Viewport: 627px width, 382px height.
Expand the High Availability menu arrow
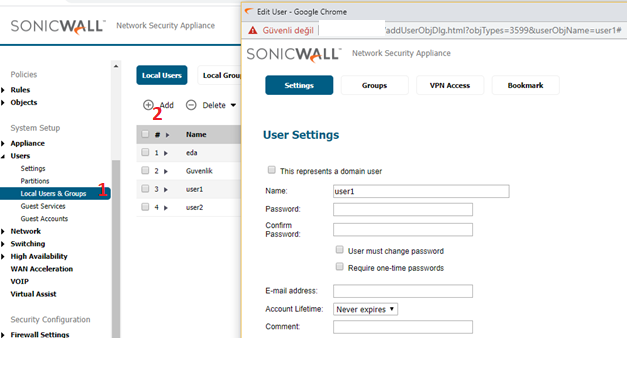[3, 256]
